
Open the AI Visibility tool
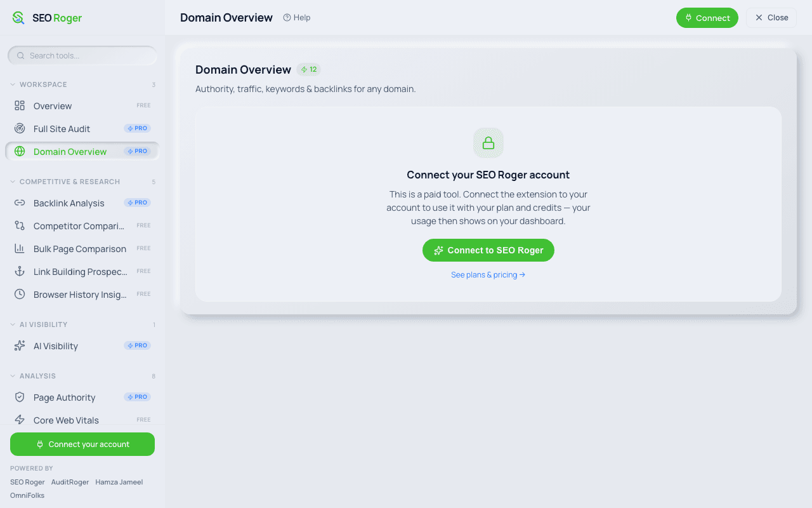click(82, 345)
